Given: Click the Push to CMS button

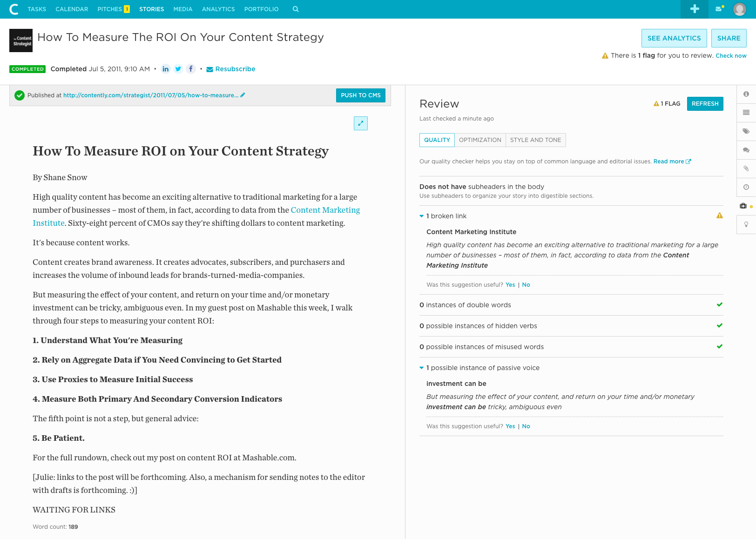Looking at the screenshot, I should click(361, 95).
